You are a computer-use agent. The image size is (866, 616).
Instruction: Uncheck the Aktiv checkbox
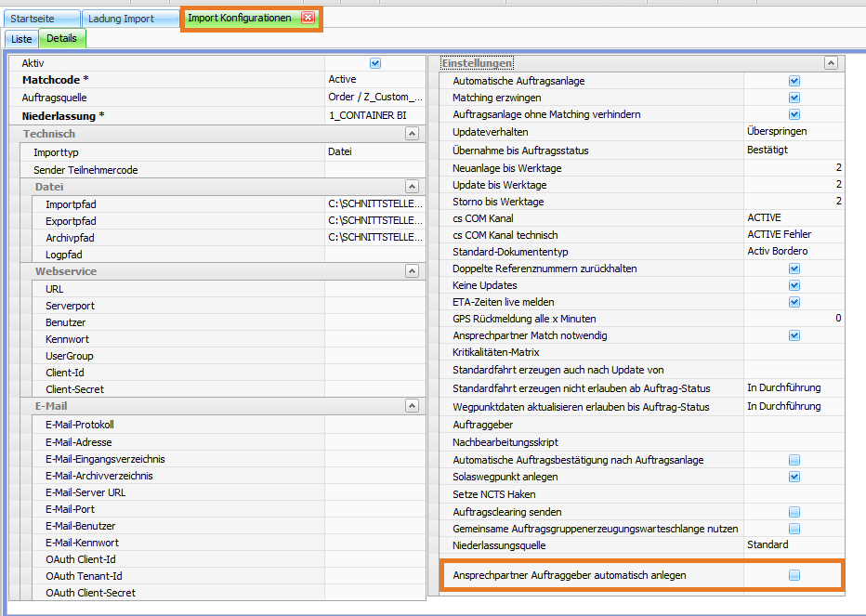375,63
